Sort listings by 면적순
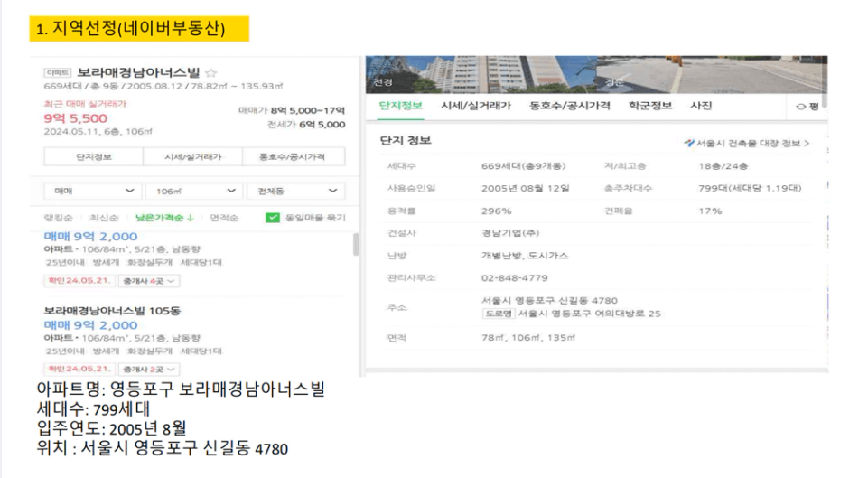The height and width of the screenshot is (478, 868). pos(224,218)
